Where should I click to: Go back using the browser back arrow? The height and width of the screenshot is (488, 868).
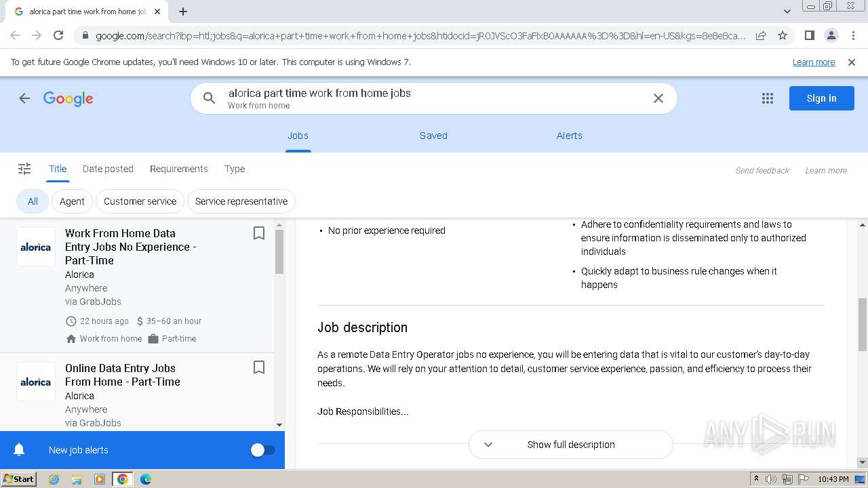15,35
